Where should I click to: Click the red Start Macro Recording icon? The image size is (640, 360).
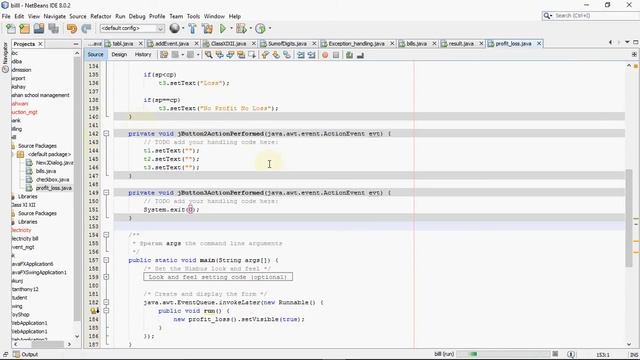325,55
